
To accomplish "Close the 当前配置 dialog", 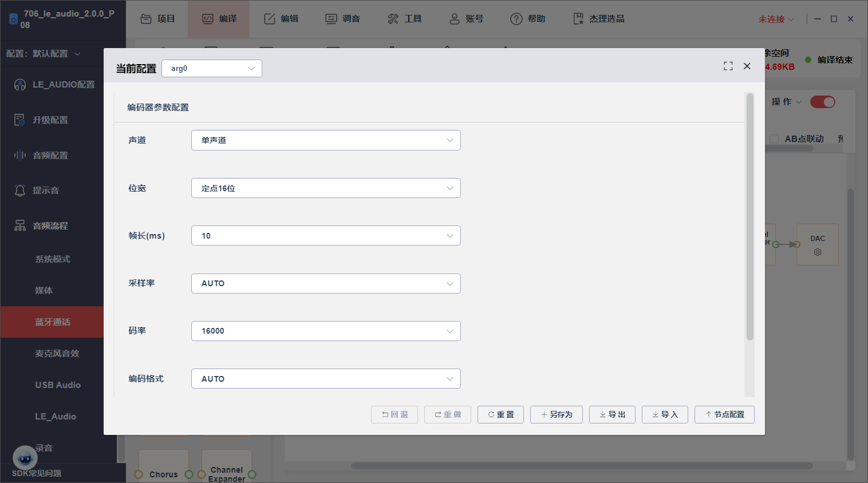I will pyautogui.click(x=747, y=66).
